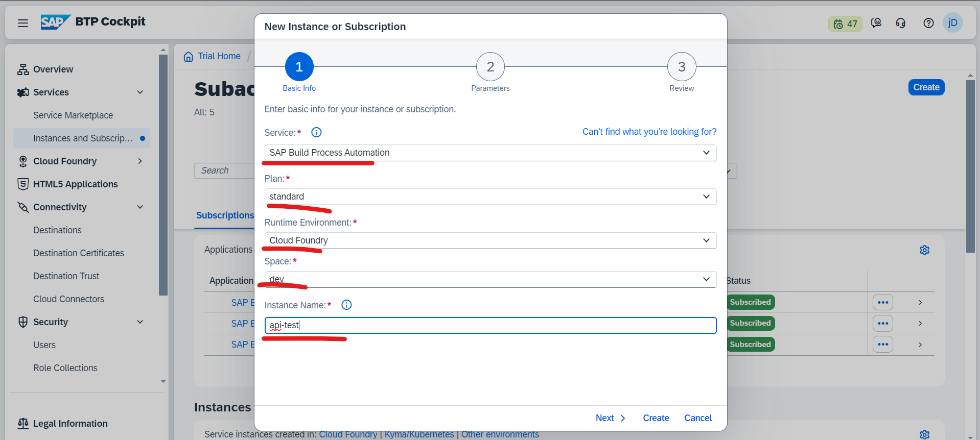The width and height of the screenshot is (980, 440).
Task: Open Users in sidebar
Action: 44,345
